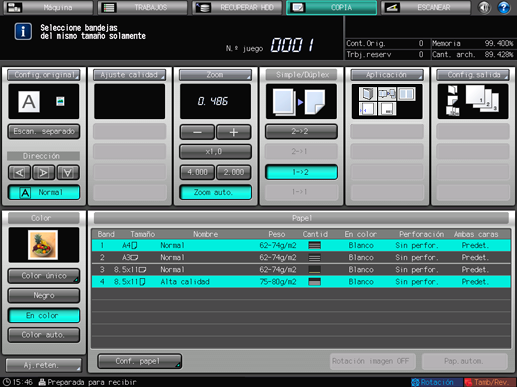Click the Máquina tab icon
This screenshot has width=517, height=387.
pos(14,7)
